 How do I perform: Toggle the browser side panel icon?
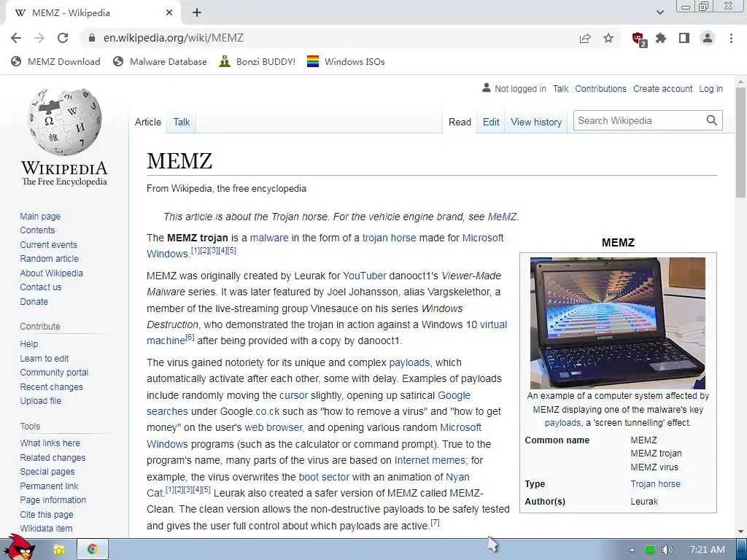(684, 38)
